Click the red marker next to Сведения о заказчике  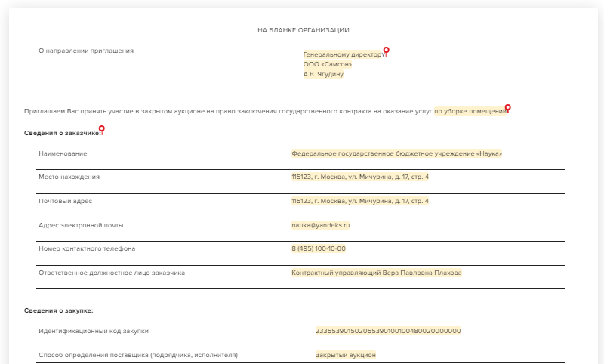pos(102,129)
